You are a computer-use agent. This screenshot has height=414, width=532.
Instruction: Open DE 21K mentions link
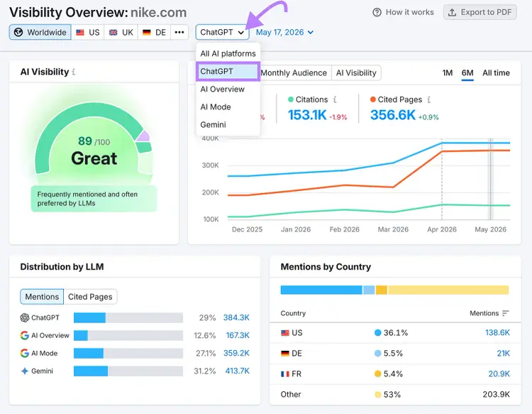(503, 354)
